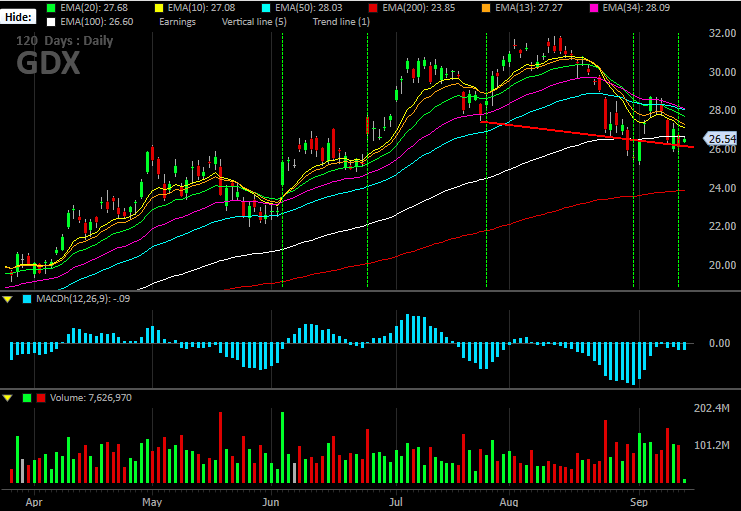Click the 26.54 current price tag
Viewport: 741px width, 511px height.
point(720,139)
